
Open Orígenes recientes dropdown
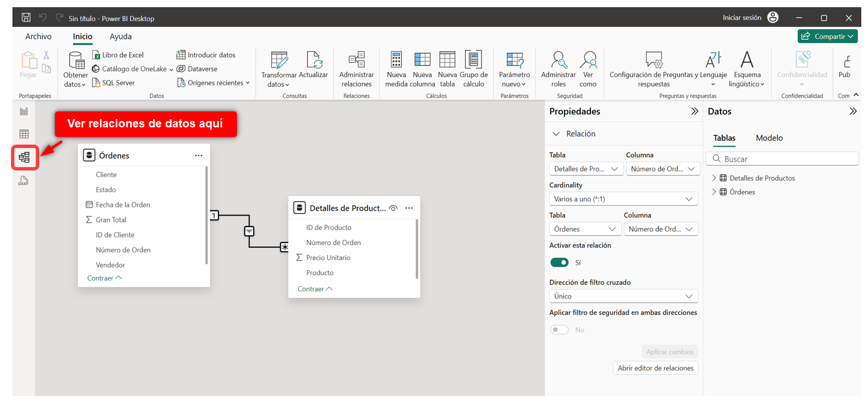tap(213, 83)
